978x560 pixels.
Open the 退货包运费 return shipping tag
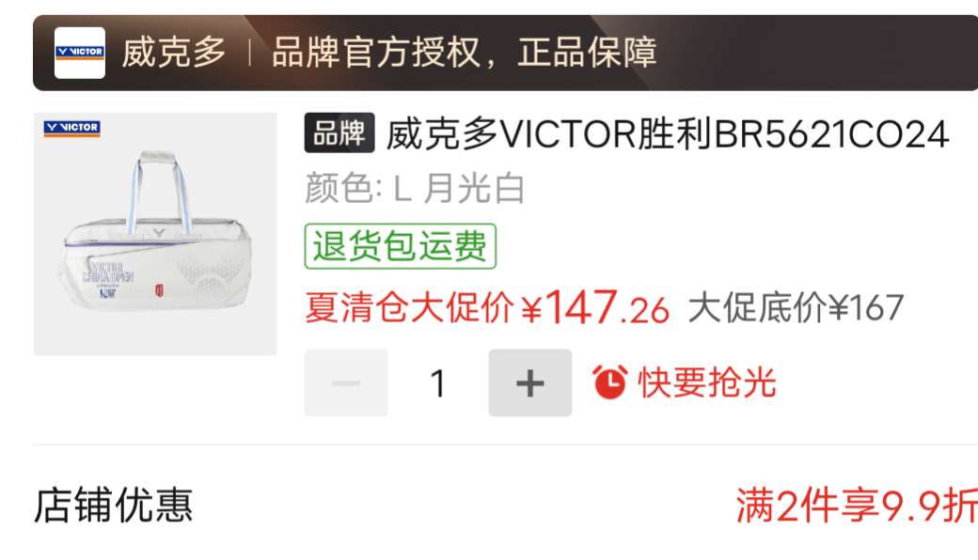click(401, 246)
